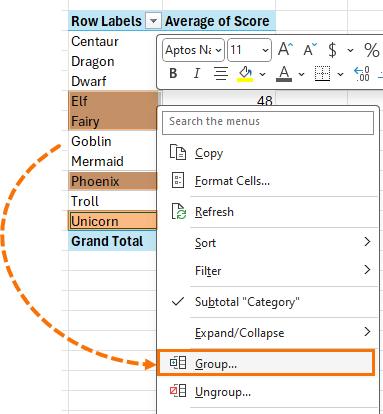Viewport: 383px width, 414px height.
Task: Open the Row Labels filter dropdown
Action: 153,21
